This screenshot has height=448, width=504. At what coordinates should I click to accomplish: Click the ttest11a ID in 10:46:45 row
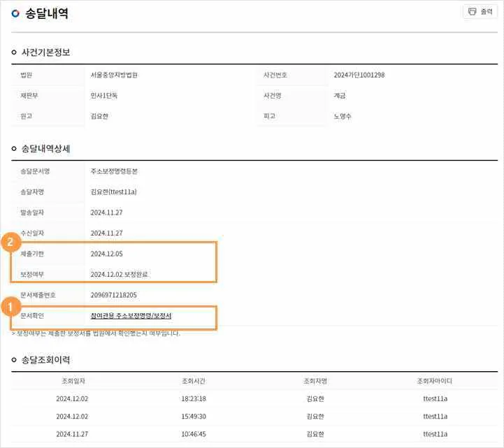click(435, 434)
